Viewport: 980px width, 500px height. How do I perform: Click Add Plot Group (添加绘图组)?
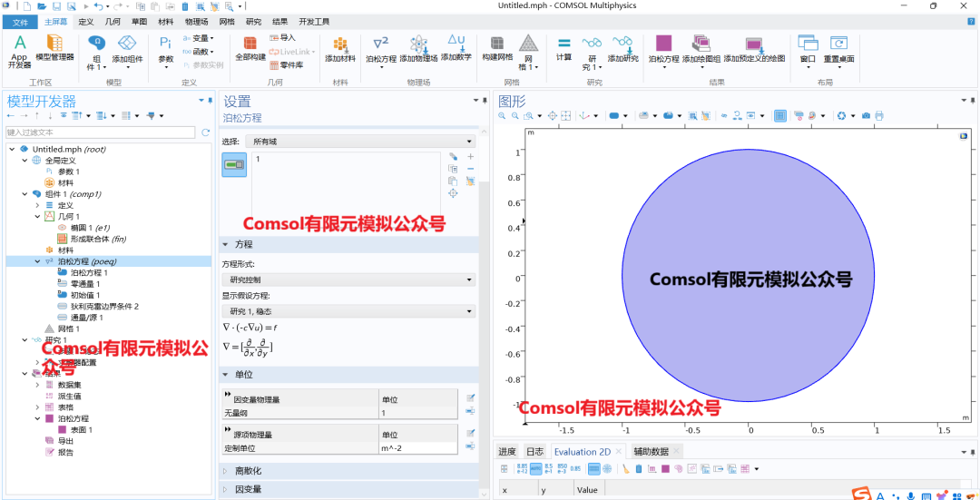tap(701, 49)
